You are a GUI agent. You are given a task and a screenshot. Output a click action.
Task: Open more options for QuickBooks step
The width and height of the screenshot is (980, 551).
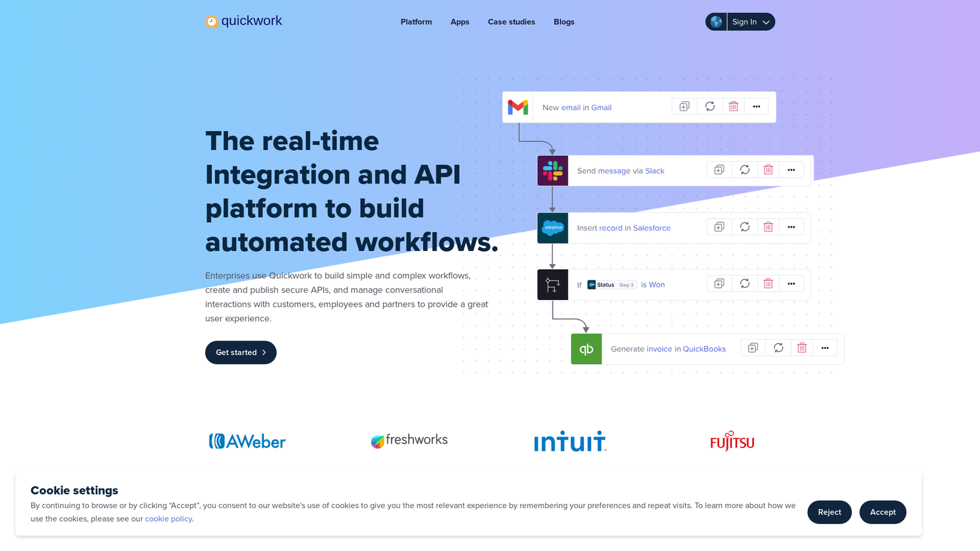click(825, 348)
